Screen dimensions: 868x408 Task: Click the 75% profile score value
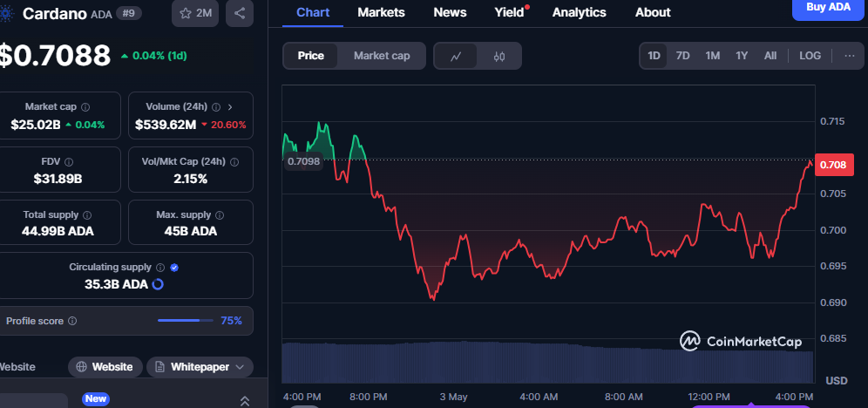coord(232,321)
